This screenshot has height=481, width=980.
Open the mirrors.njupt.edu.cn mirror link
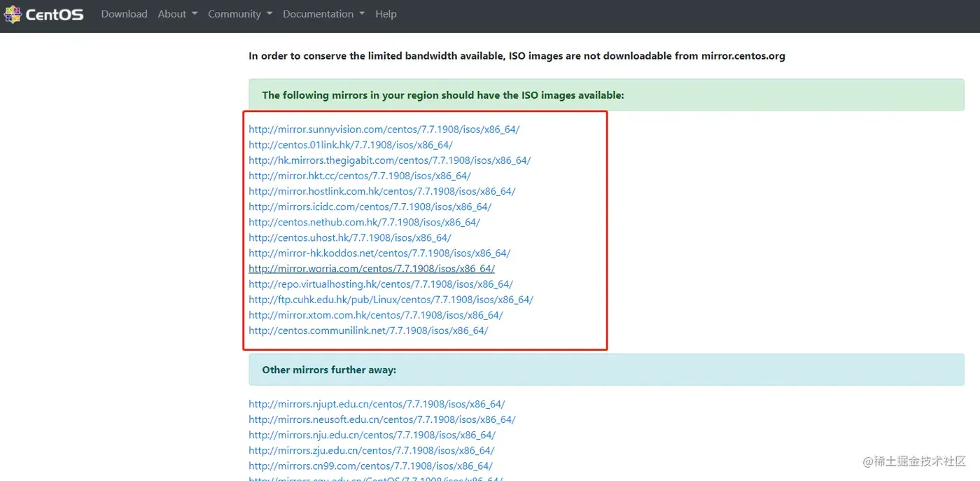(x=377, y=404)
